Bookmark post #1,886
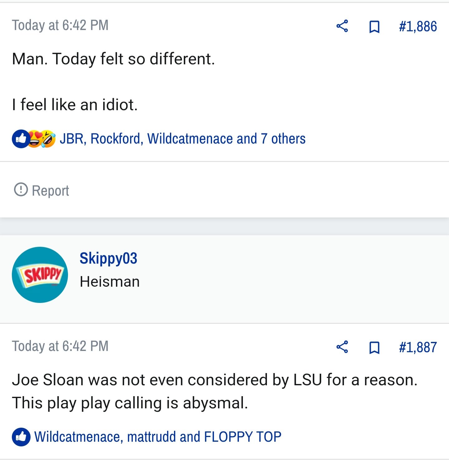This screenshot has height=476, width=449. 374,27
